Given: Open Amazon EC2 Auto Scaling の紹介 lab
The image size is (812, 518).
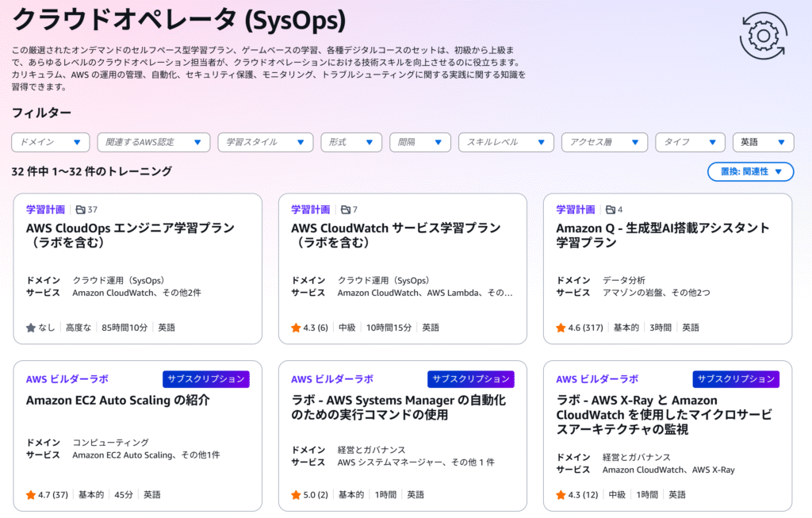Looking at the screenshot, I should pos(117,401).
